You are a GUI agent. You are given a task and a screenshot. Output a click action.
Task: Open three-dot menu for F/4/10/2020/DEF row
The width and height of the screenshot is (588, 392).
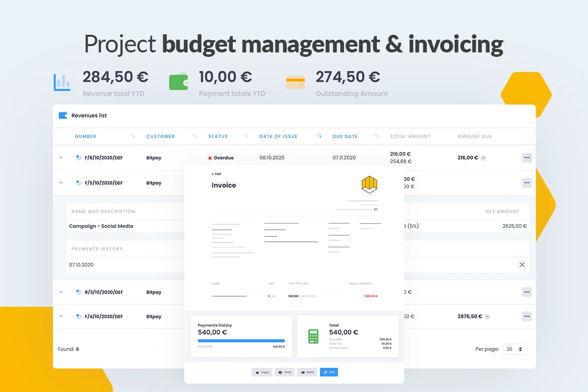pyautogui.click(x=527, y=317)
